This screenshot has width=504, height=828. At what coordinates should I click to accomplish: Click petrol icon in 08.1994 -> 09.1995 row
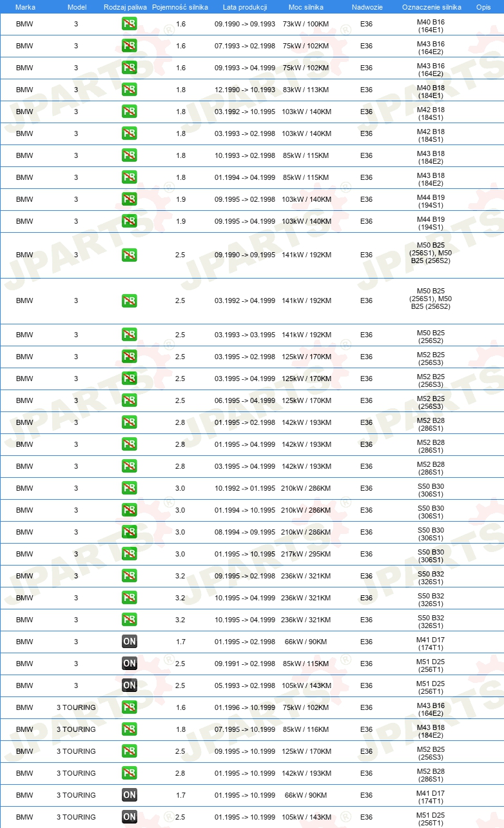[129, 533]
